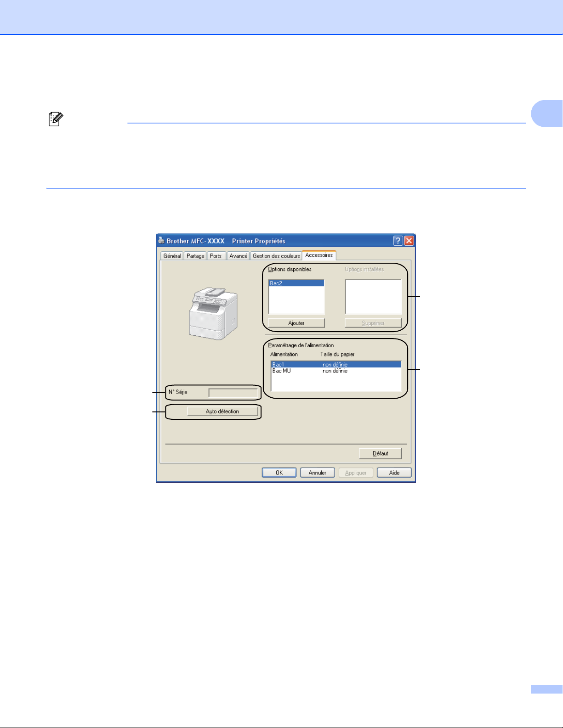563x728 pixels.
Task: Click the Supprimer button
Action: click(373, 323)
